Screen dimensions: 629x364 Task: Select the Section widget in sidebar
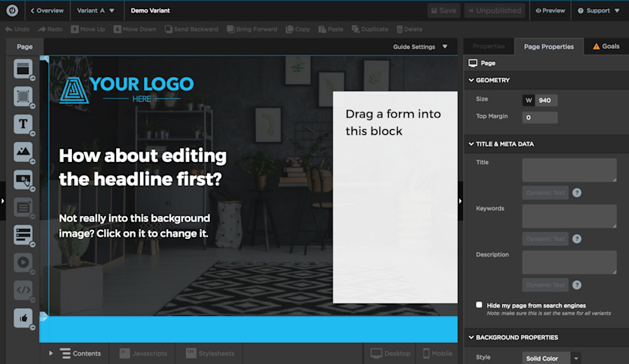pos(23,69)
